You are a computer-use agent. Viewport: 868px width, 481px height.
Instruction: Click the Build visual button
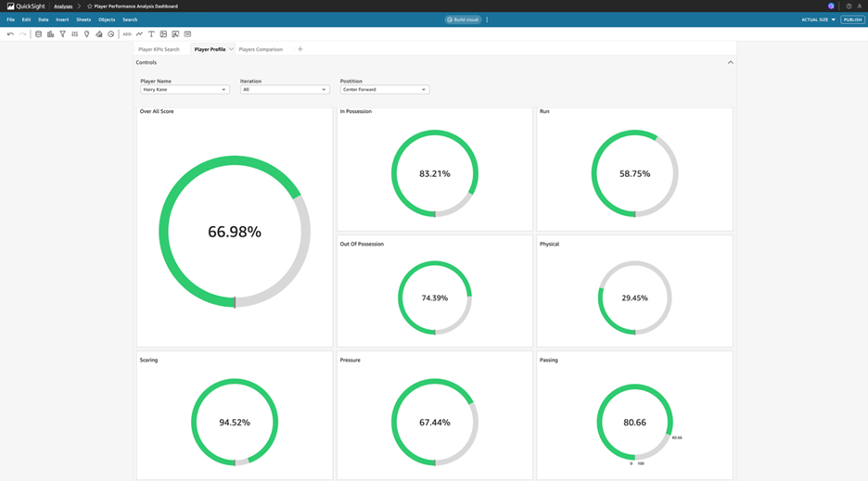click(x=463, y=19)
